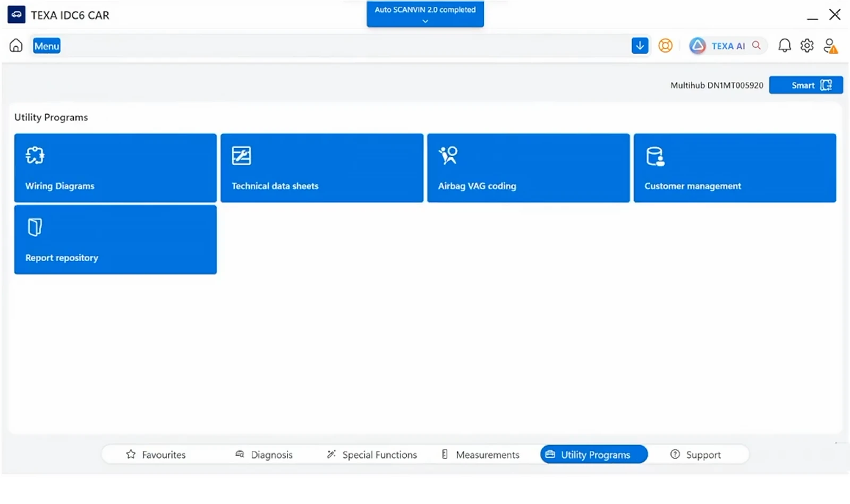Click the Technical data sheets chart icon
The height and width of the screenshot is (504, 850).
coord(241,156)
